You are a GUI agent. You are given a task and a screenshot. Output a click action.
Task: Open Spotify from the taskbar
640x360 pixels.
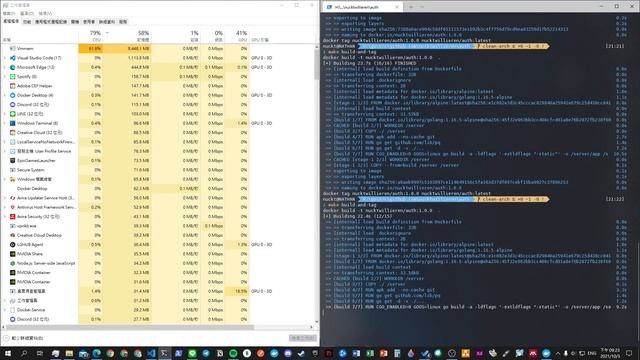[x=233, y=353]
